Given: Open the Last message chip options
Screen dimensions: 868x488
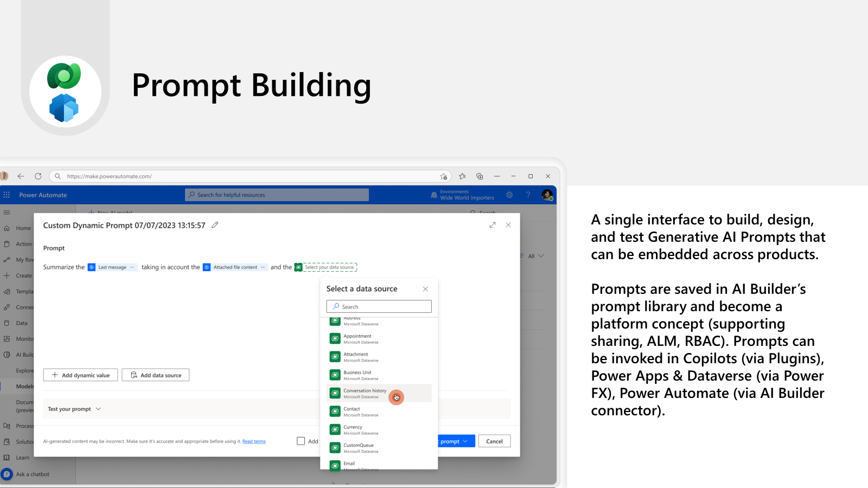Looking at the screenshot, I should click(132, 267).
